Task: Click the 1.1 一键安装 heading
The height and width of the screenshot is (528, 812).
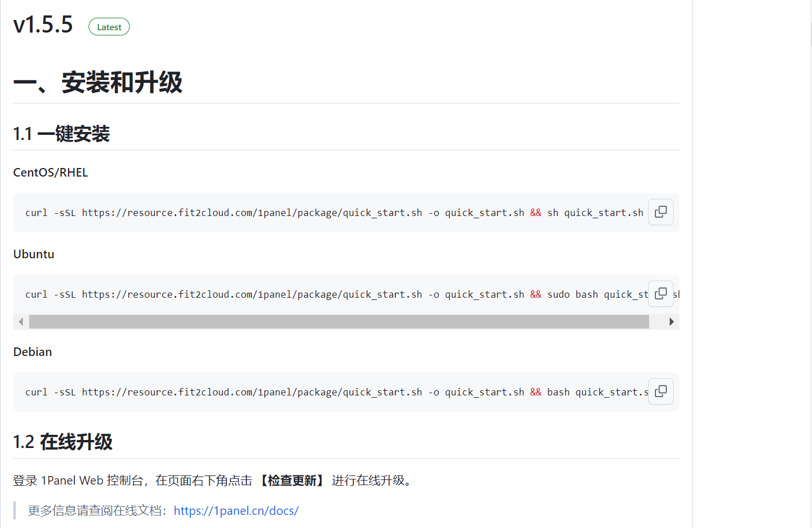Action: pyautogui.click(x=61, y=134)
